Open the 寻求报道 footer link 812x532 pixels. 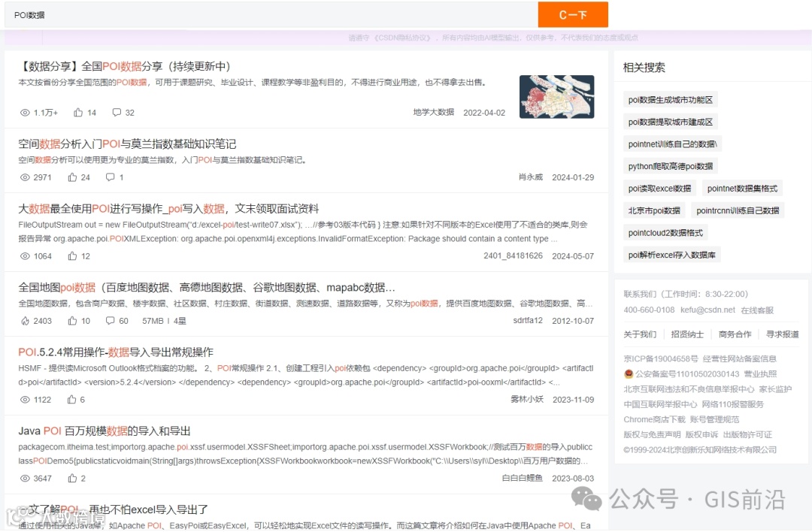(x=783, y=334)
